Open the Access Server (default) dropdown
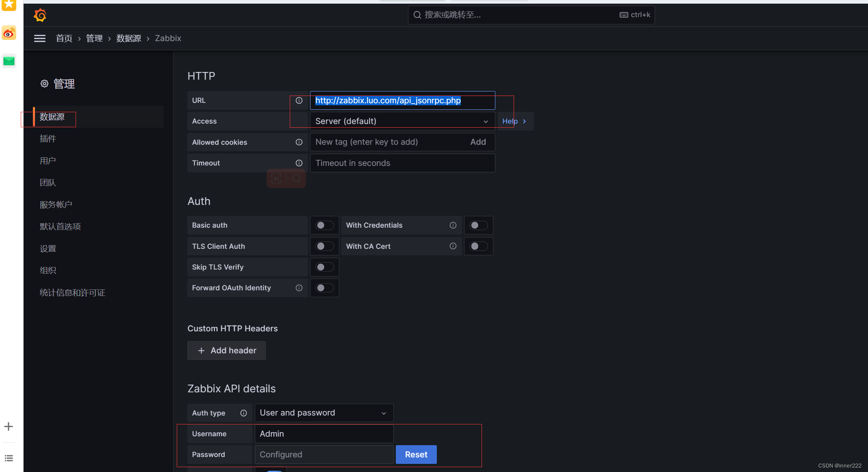 (x=402, y=121)
